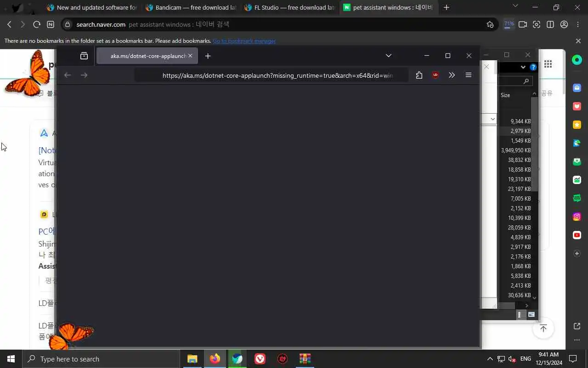588x368 pixels.
Task: Show more tools overflow chevron in Firefox
Action: point(452,75)
